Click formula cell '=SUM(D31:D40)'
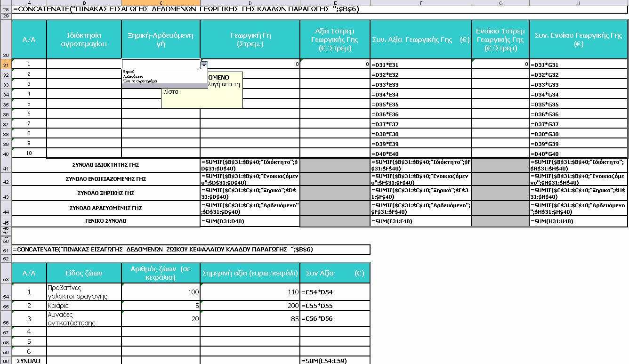The image size is (629, 364). point(250,221)
